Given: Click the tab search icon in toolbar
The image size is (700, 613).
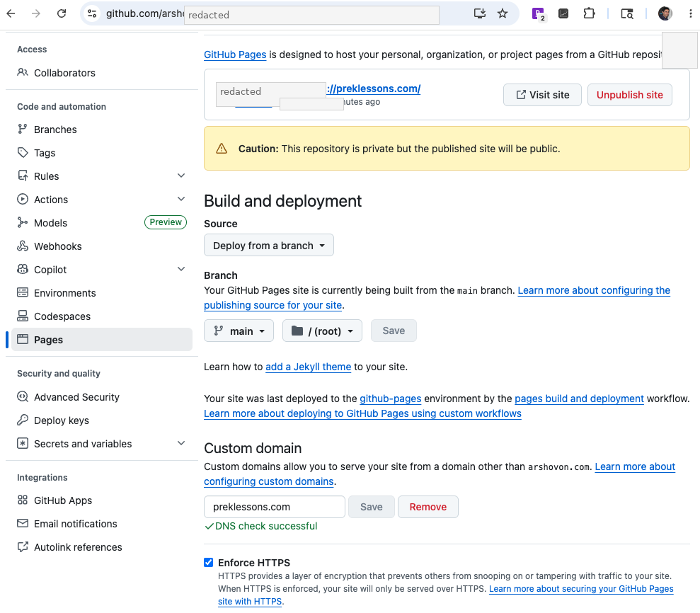Looking at the screenshot, I should tap(627, 14).
